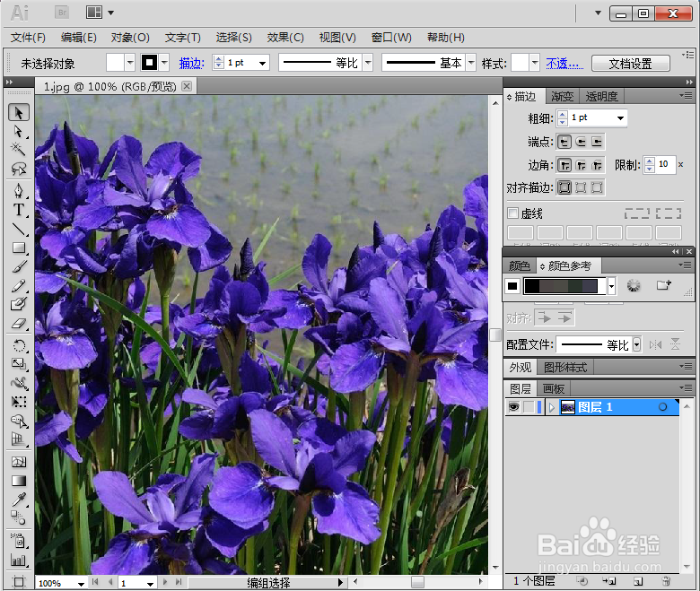The width and height of the screenshot is (700, 591).
Task: Open color guide harmony rules dropdown
Action: [612, 285]
